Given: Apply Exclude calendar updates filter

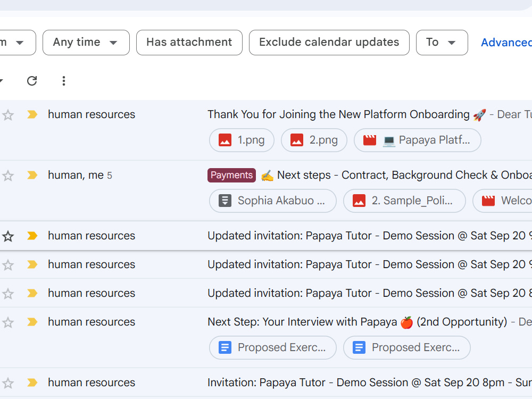Looking at the screenshot, I should tap(329, 43).
